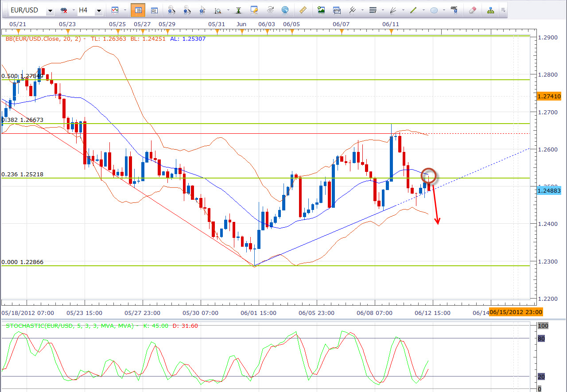The height and width of the screenshot is (392, 567).
Task: Click the orange timeline marker under 06/11
Action: [392, 31]
